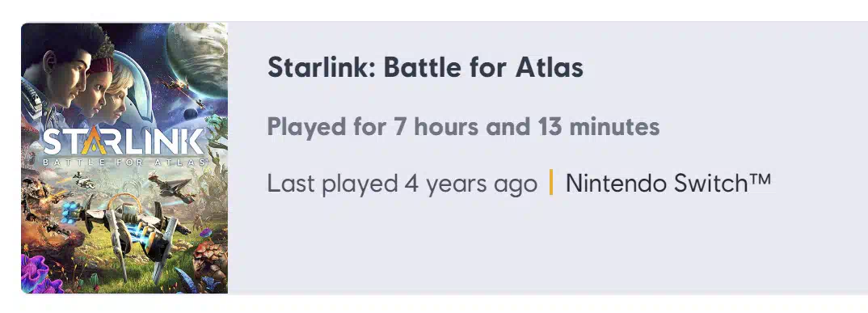Image resolution: width=868 pixels, height=313 pixels.
Task: Click the trademark symbol after Switch
Action: point(761,180)
